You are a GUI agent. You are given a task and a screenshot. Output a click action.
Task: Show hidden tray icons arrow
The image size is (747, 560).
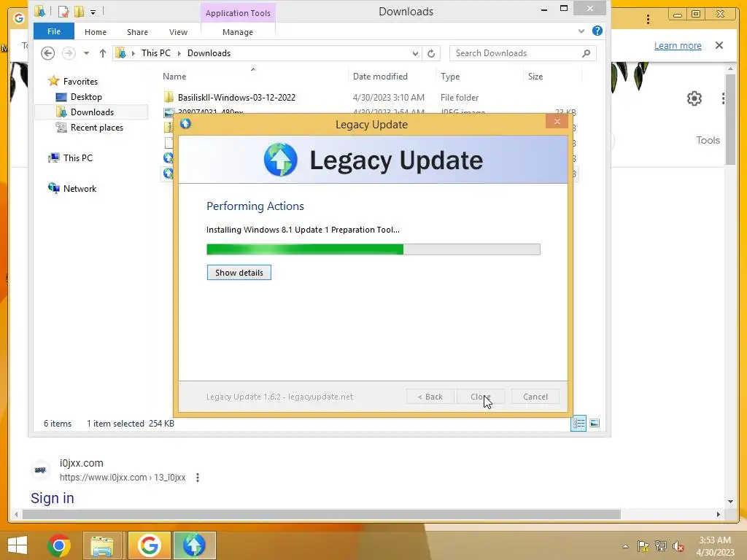625,546
